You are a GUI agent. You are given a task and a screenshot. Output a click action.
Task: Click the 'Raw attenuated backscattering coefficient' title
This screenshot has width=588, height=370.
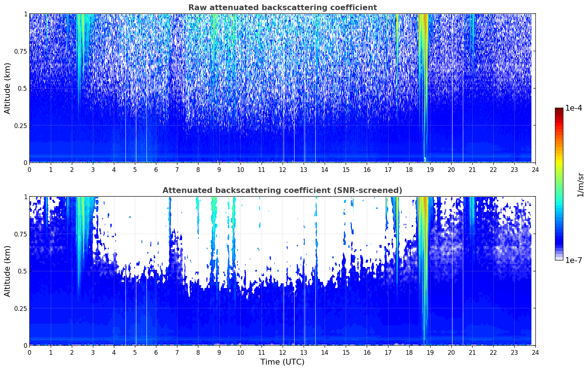point(282,8)
